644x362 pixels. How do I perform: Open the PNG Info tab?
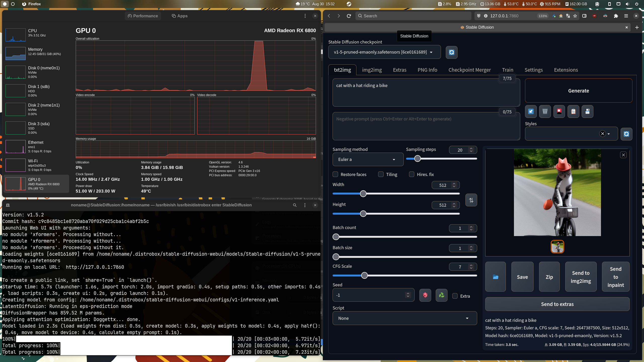[427, 70]
